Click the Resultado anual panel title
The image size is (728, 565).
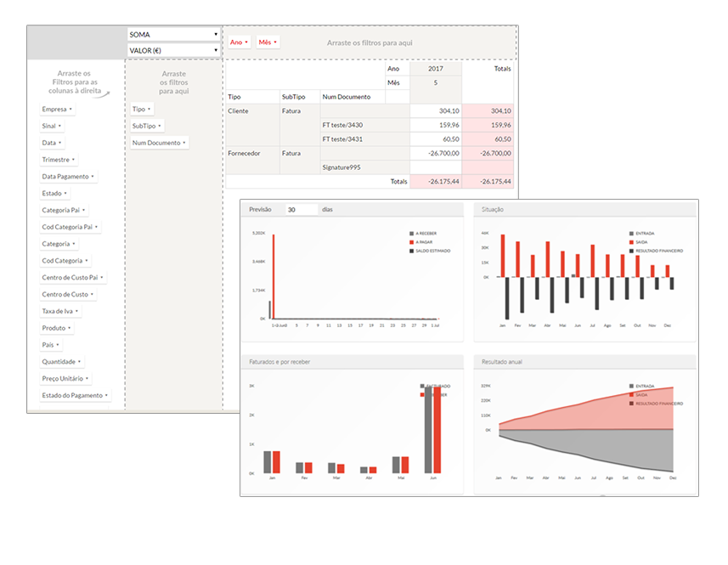point(502,362)
